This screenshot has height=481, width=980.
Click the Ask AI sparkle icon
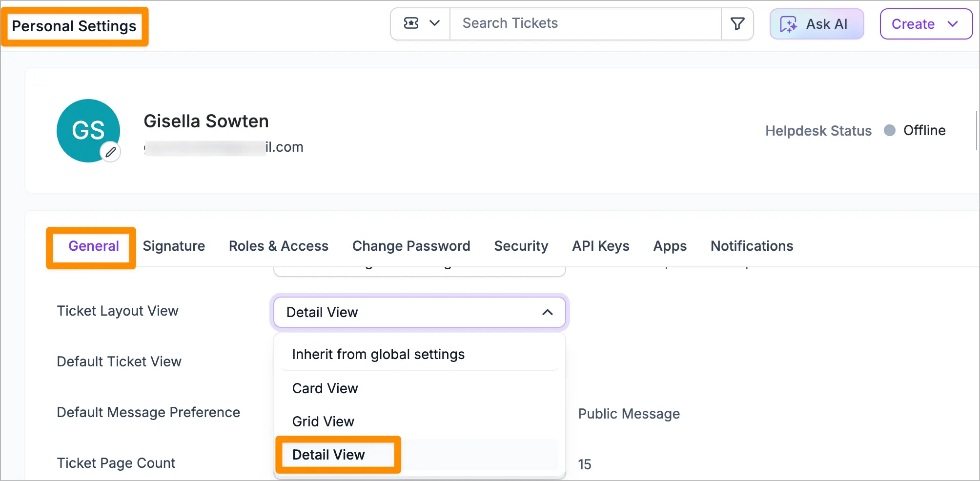(x=788, y=24)
